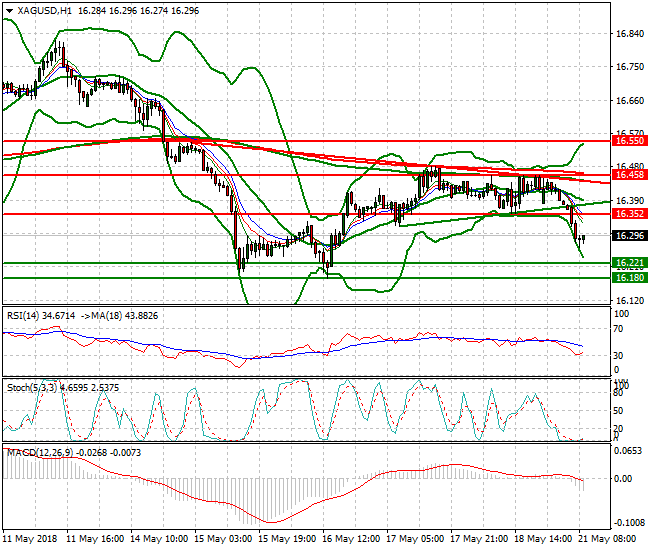Click the 16.840 price axis value
This screenshot has height=550, width=650.
[630, 34]
